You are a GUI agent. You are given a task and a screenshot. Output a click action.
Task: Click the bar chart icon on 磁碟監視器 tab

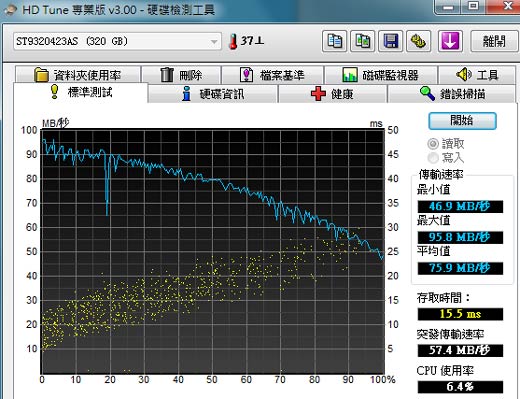click(x=350, y=75)
